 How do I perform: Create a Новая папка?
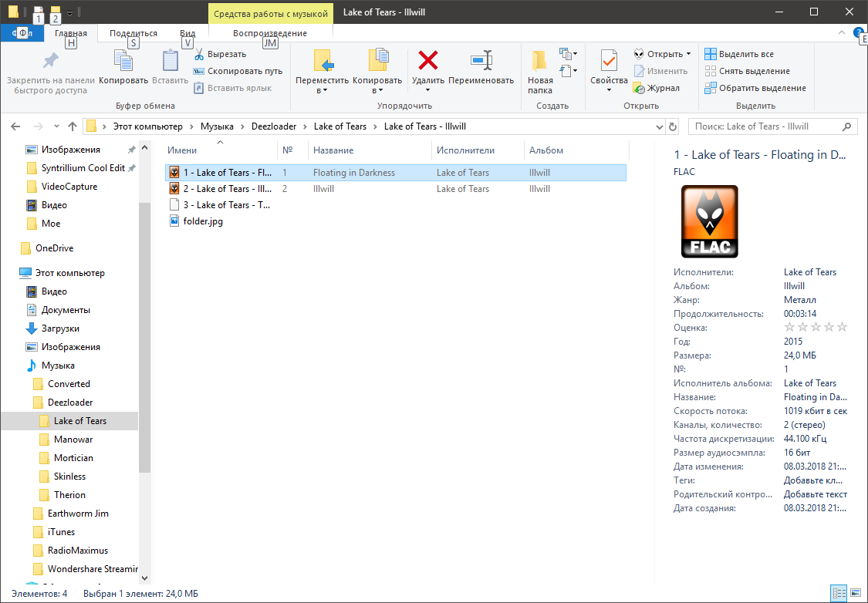click(540, 72)
